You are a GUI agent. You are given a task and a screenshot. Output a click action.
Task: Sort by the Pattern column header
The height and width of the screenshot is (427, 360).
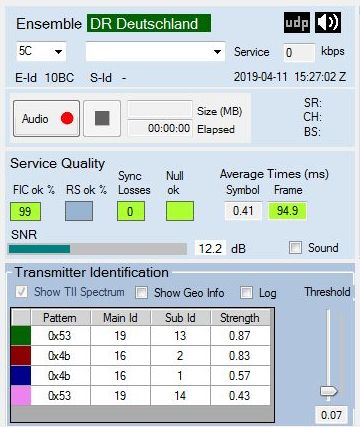[x=60, y=317]
